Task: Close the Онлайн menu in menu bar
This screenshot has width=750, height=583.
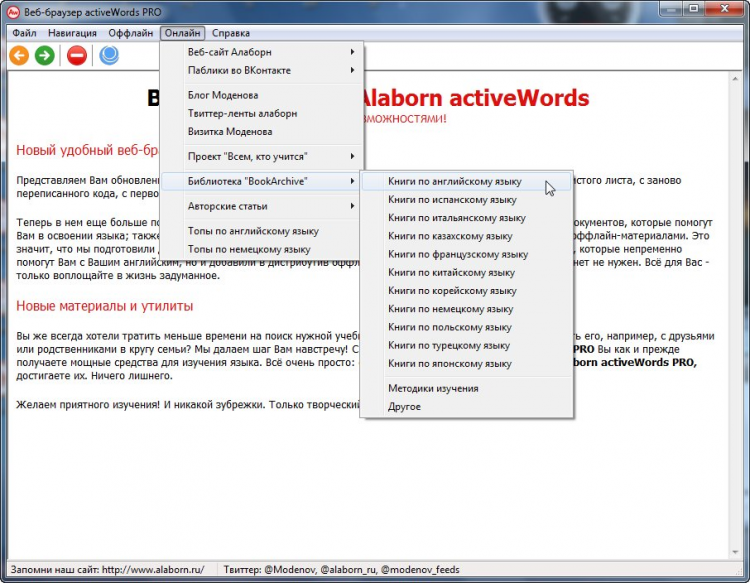Action: pyautogui.click(x=183, y=33)
